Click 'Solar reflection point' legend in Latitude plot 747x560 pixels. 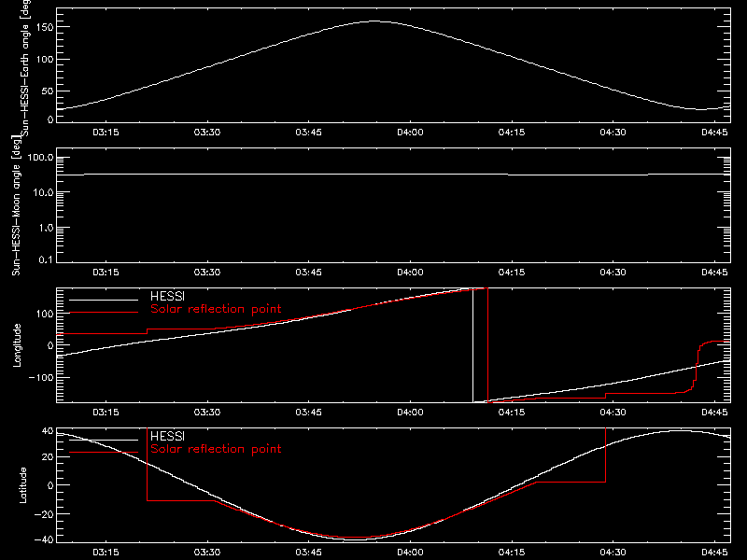(x=216, y=449)
